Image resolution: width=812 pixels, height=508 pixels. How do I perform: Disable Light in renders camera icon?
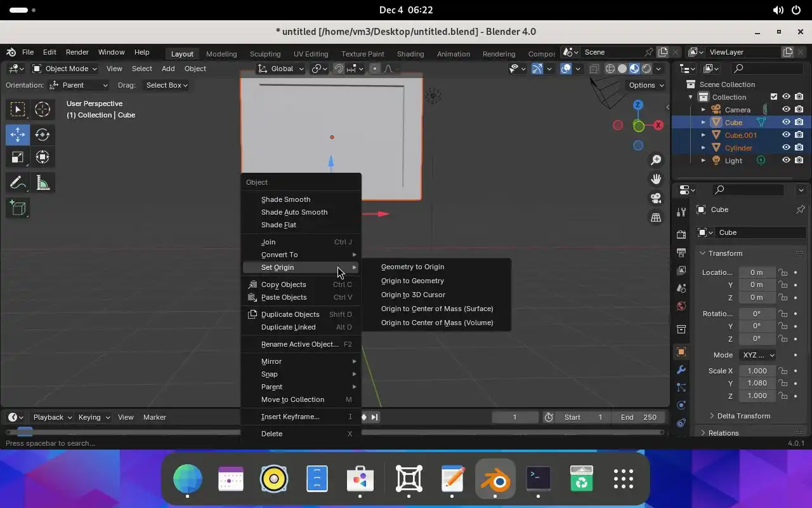[x=799, y=160]
